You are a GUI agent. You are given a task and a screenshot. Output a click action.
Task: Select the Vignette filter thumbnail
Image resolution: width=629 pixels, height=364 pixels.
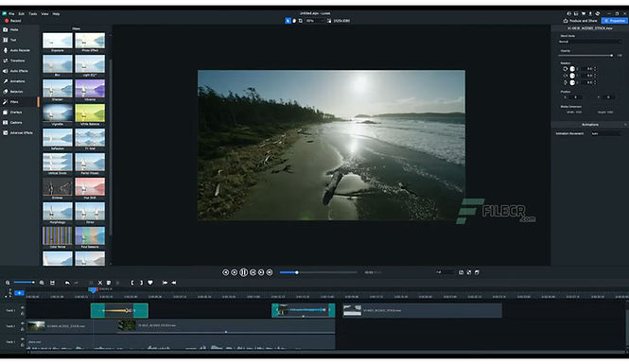[x=58, y=113]
